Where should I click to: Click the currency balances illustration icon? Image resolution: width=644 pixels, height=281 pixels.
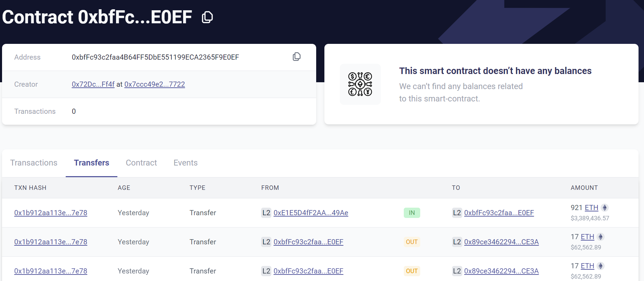[360, 84]
